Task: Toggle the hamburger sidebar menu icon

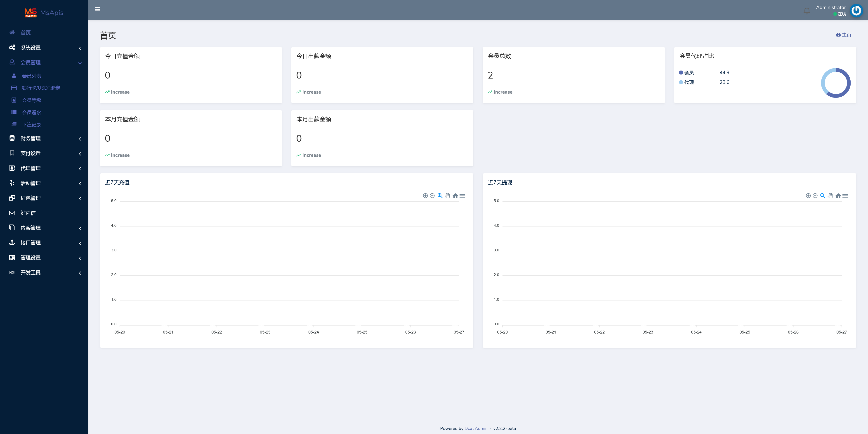Action: pos(98,10)
